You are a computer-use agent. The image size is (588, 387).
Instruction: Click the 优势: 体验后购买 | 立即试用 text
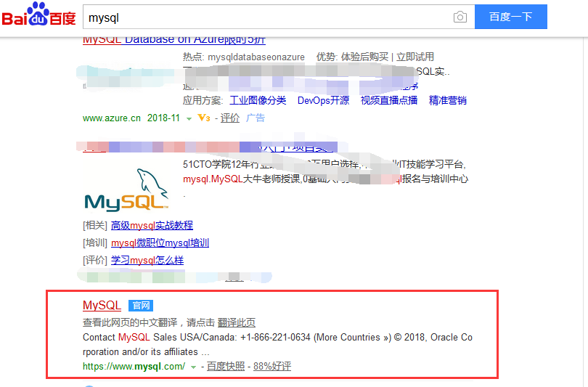tap(375, 57)
